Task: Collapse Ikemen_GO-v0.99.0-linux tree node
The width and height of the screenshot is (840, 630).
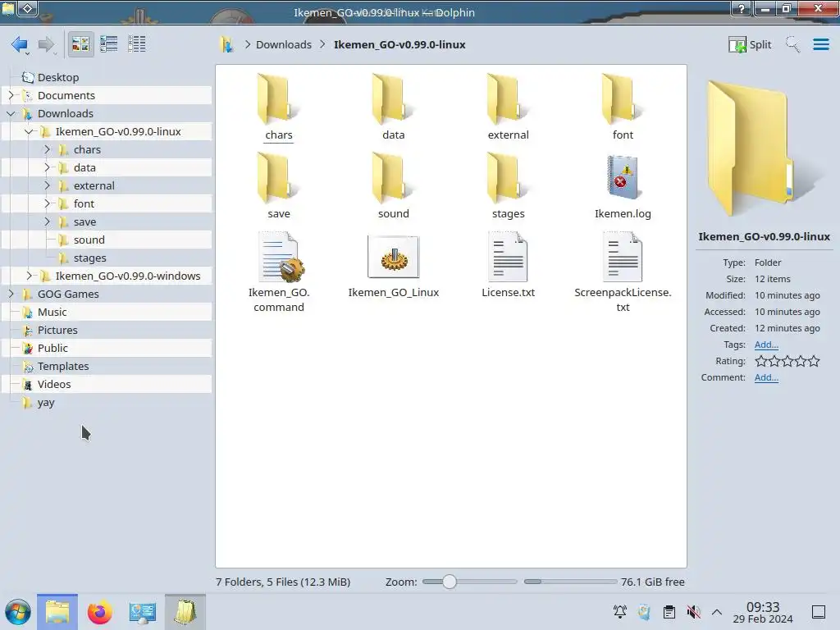Action: [x=29, y=131]
